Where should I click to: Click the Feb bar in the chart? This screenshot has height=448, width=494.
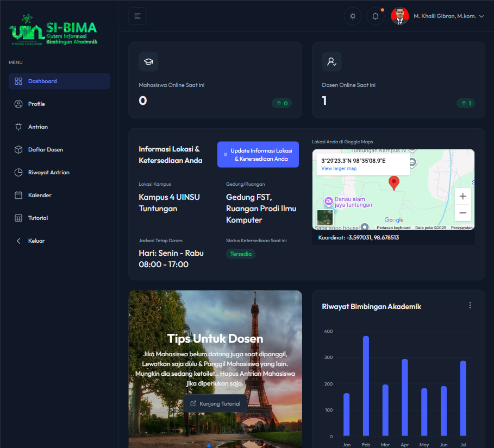[366, 386]
